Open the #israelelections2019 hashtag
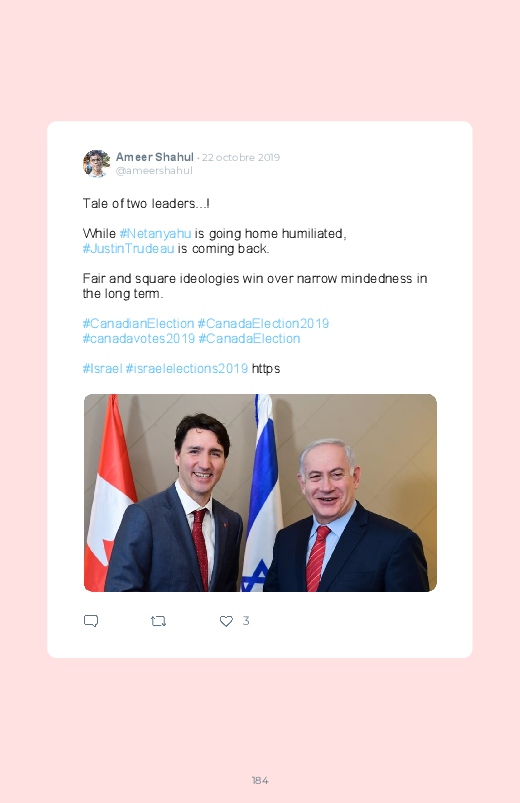 click(187, 369)
